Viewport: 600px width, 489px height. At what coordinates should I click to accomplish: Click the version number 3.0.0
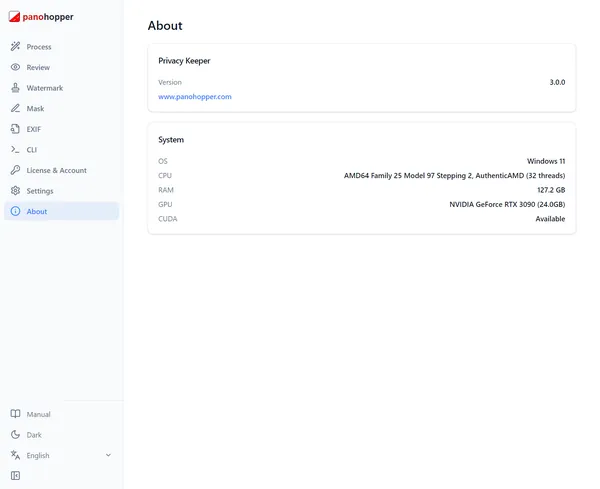point(557,82)
